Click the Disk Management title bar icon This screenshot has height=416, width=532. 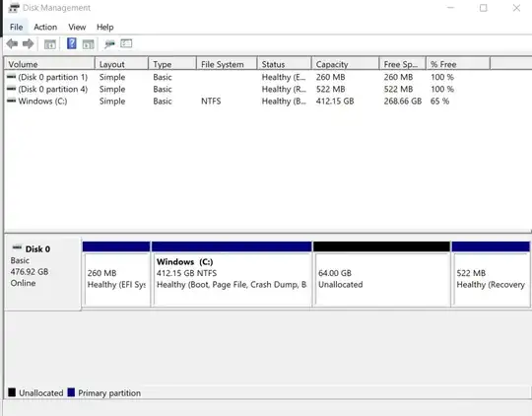click(14, 8)
